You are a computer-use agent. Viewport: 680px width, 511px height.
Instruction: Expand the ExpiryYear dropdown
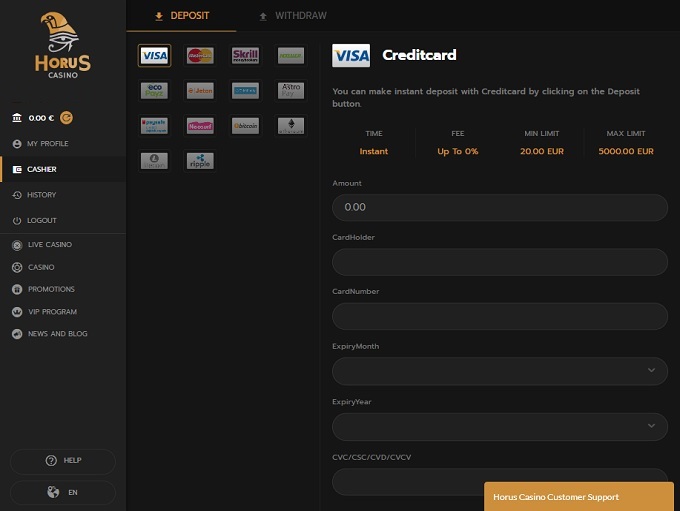tap(499, 426)
